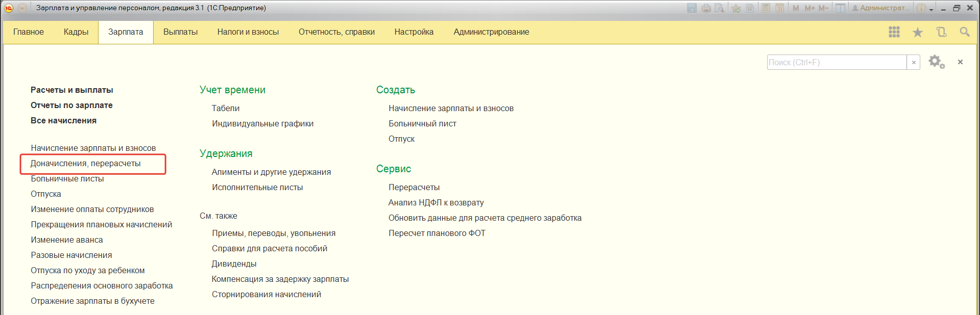This screenshot has height=315, width=980.
Task: Open the calendar icon
Action: [779, 8]
